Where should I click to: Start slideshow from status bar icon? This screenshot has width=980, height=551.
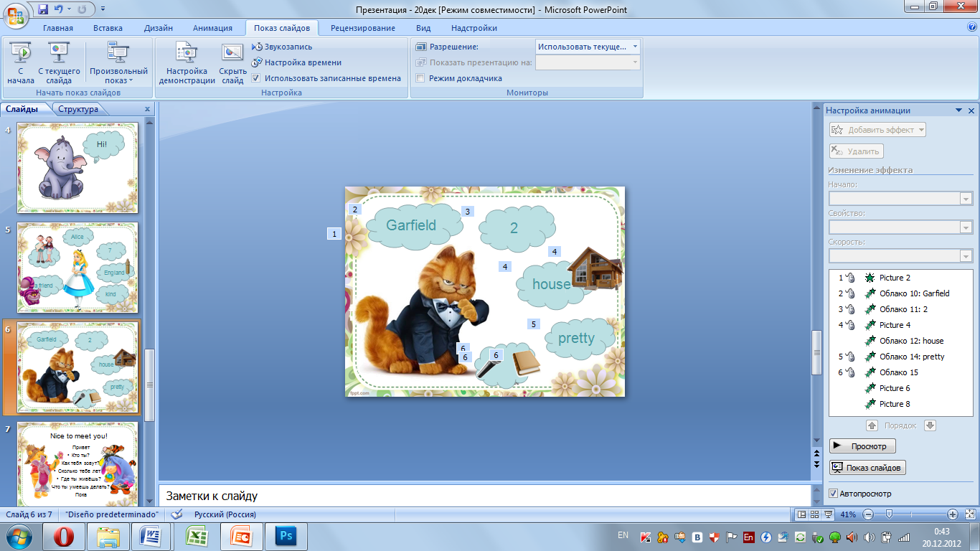click(828, 514)
